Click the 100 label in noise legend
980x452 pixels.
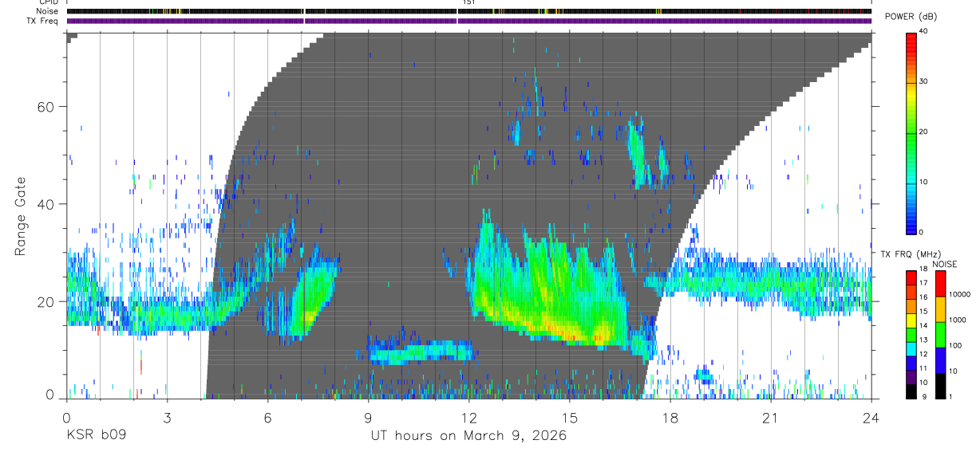[x=954, y=345]
